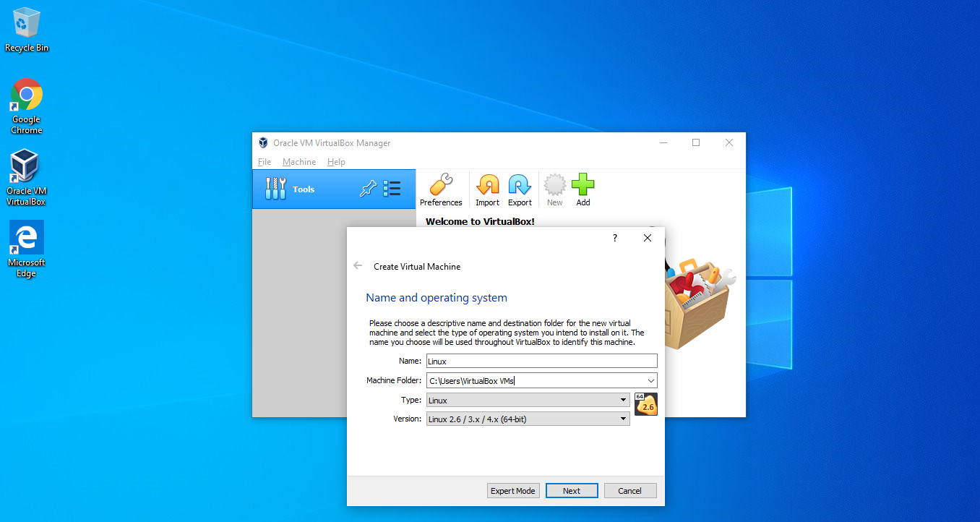The height and width of the screenshot is (522, 980).
Task: Select Microsoft Edge desktop shortcut
Action: pos(27,249)
